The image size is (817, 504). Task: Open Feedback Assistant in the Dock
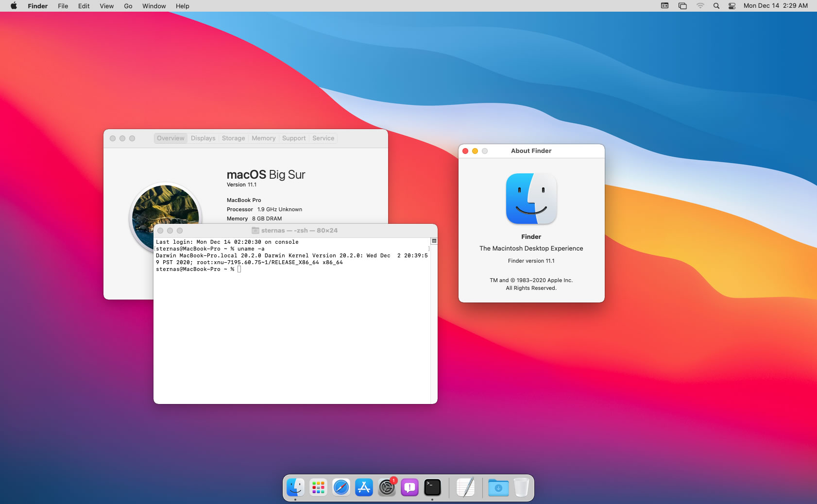[x=409, y=487]
